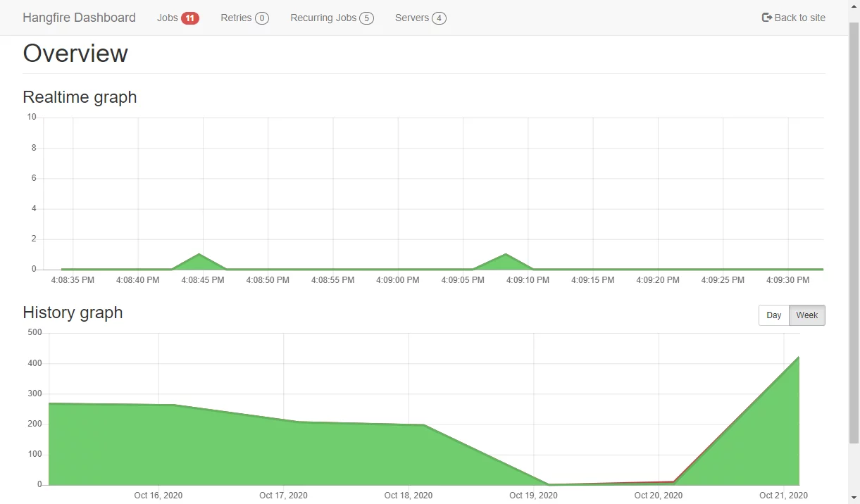Click the history graph peak at Oct 21, 2020
860x504 pixels.
point(798,358)
